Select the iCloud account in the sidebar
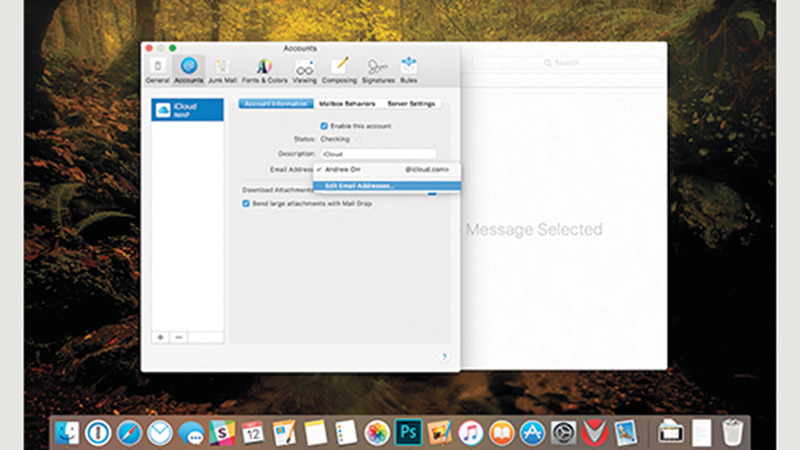 click(186, 110)
